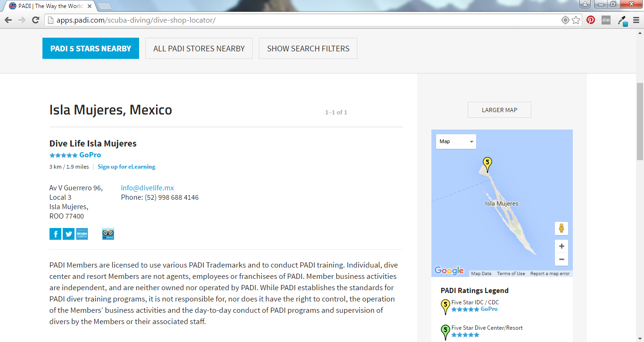This screenshot has height=342, width=644.
Task: Open the TripAdvisor owl icon
Action: pos(108,234)
